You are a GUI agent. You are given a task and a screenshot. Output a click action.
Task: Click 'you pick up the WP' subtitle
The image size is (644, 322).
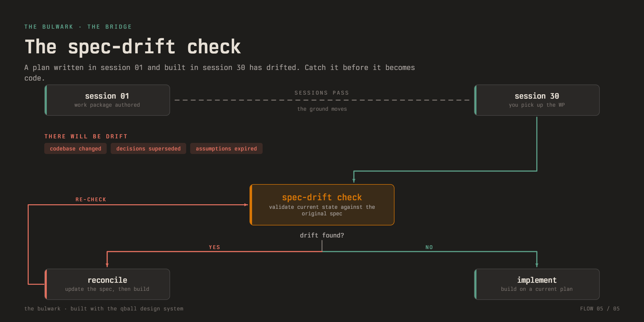click(537, 105)
